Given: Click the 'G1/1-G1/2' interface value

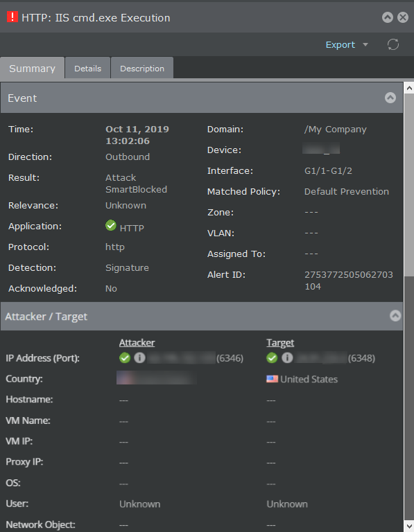Looking at the screenshot, I should click(328, 170).
